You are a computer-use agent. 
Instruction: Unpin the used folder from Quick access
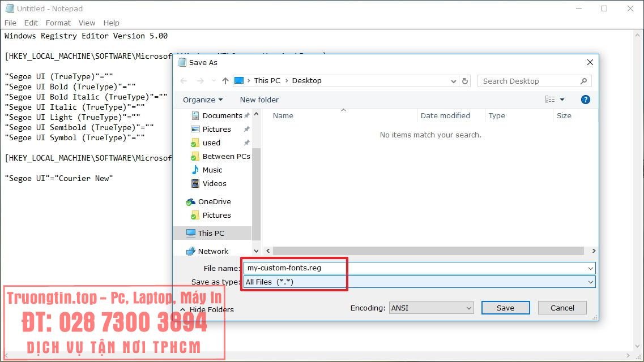click(x=246, y=143)
